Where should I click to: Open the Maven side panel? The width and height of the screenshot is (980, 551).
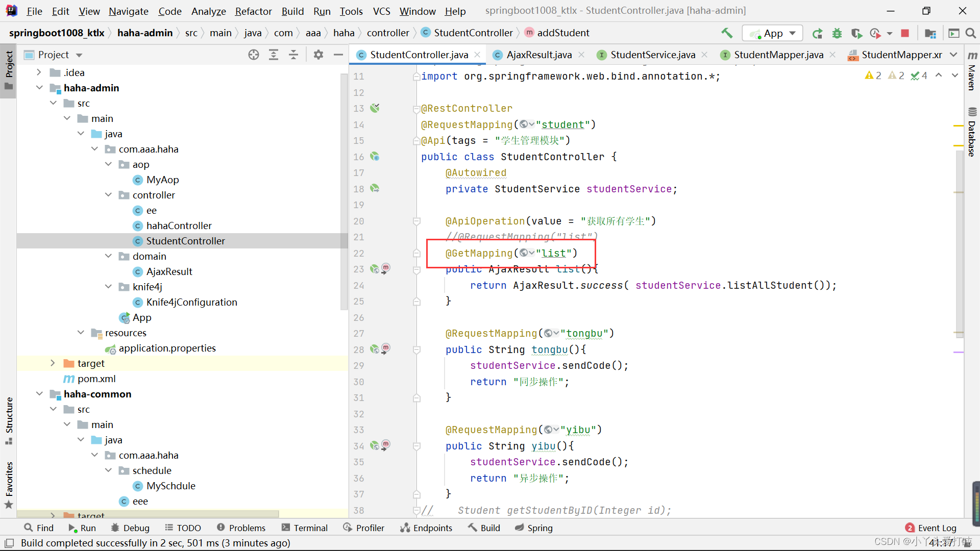click(x=972, y=70)
